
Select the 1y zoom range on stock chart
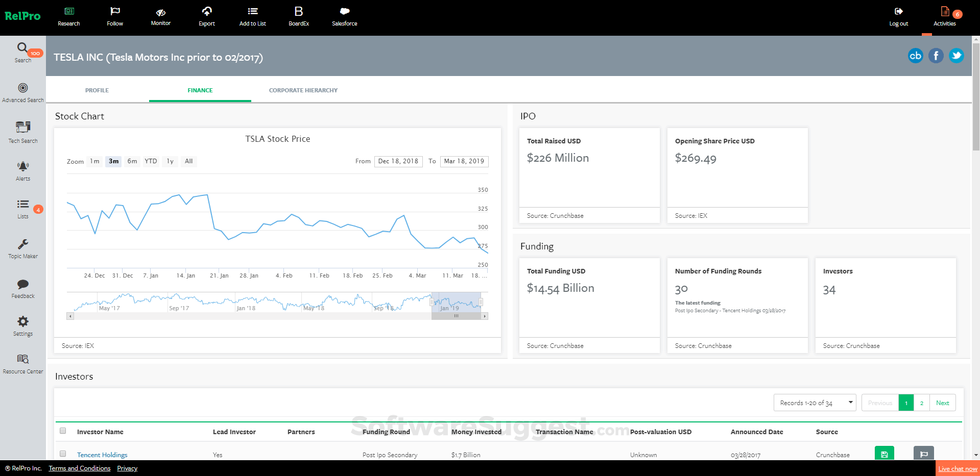tap(170, 161)
